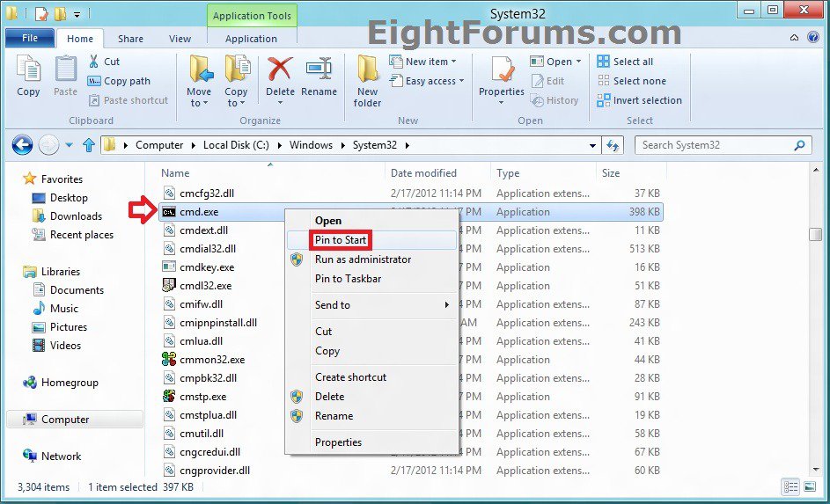Switch to Details view icon in status bar

click(790, 486)
